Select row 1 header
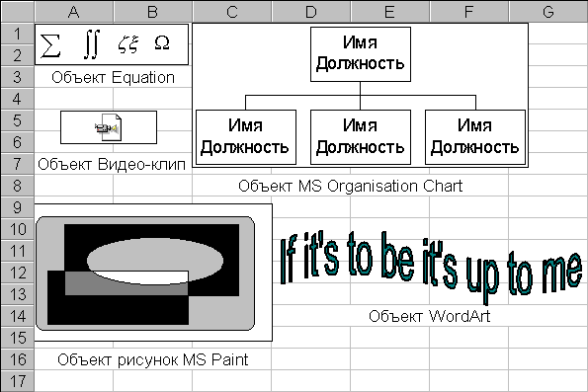Image resolution: width=588 pixels, height=392 pixels. coord(17,34)
